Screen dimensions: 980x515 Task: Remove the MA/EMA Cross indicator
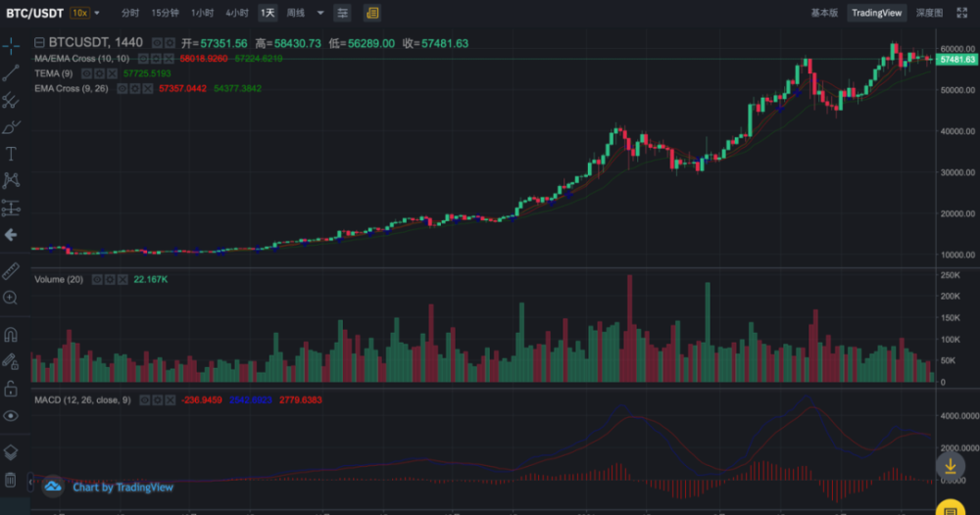click(x=169, y=58)
